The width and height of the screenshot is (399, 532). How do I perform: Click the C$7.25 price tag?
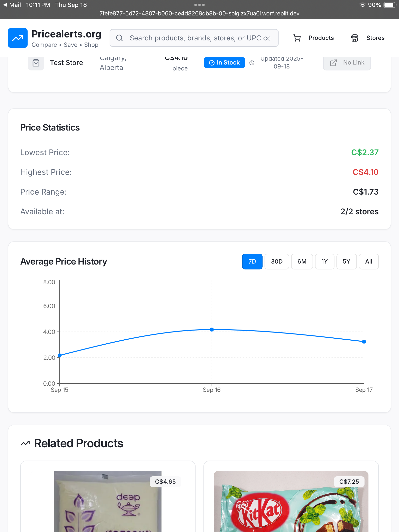point(349,482)
